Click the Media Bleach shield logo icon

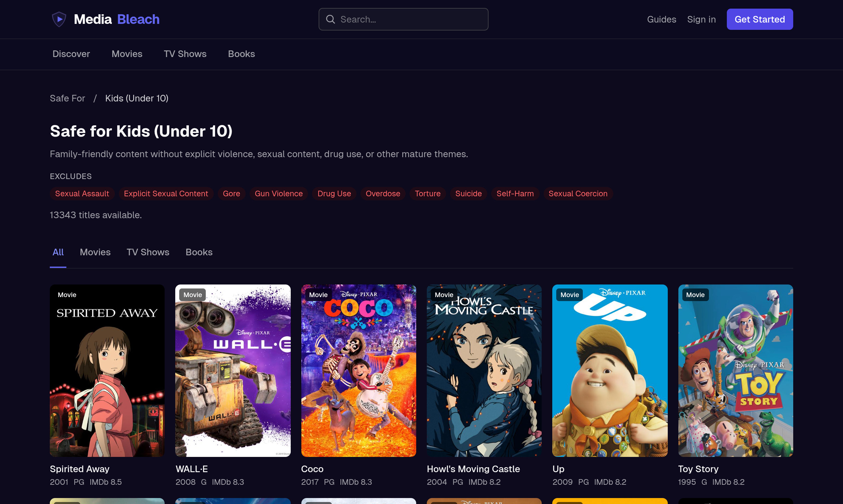coord(59,19)
